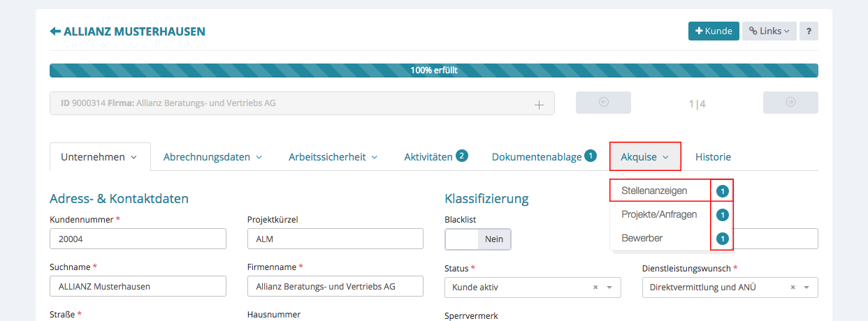
Task: Click the badge count next to Stellenanzeigen
Action: (x=723, y=191)
